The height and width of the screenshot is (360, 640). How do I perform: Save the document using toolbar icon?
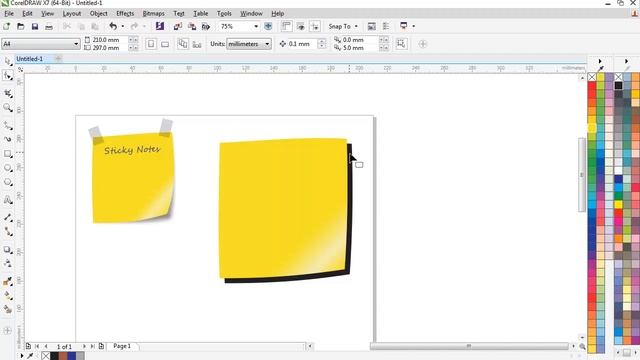pos(35,27)
